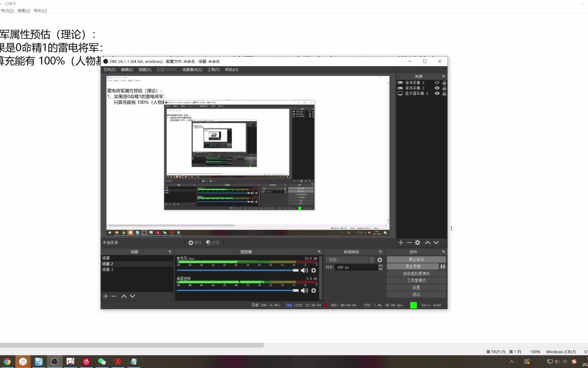Click the 时长 300 ms duration field
Image resolution: width=588 pixels, height=368 pixels.
pyautogui.click(x=357, y=267)
